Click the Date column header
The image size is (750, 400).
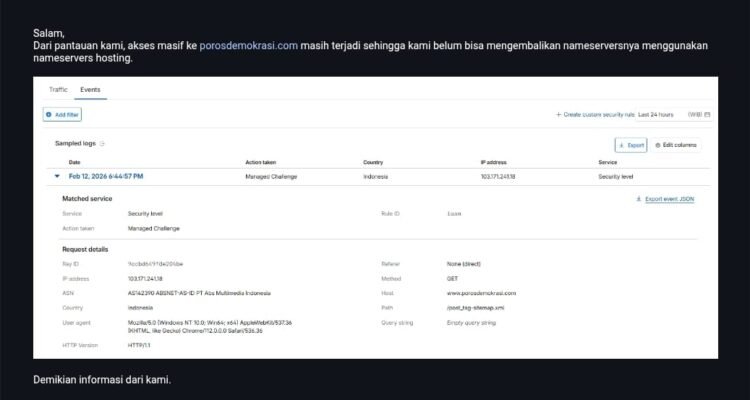click(74, 162)
